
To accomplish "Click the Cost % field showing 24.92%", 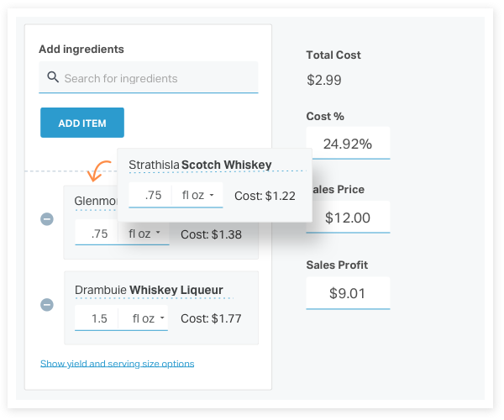I will 348,144.
